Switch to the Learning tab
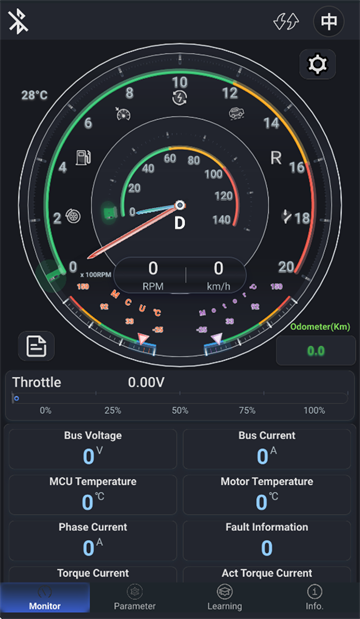This screenshot has height=619, width=360. (225, 598)
